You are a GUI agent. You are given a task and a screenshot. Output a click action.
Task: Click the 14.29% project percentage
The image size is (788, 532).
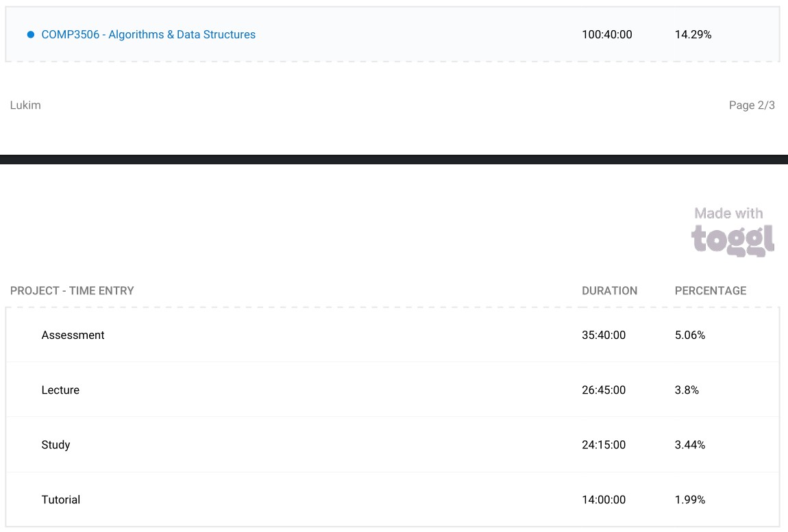coord(693,35)
